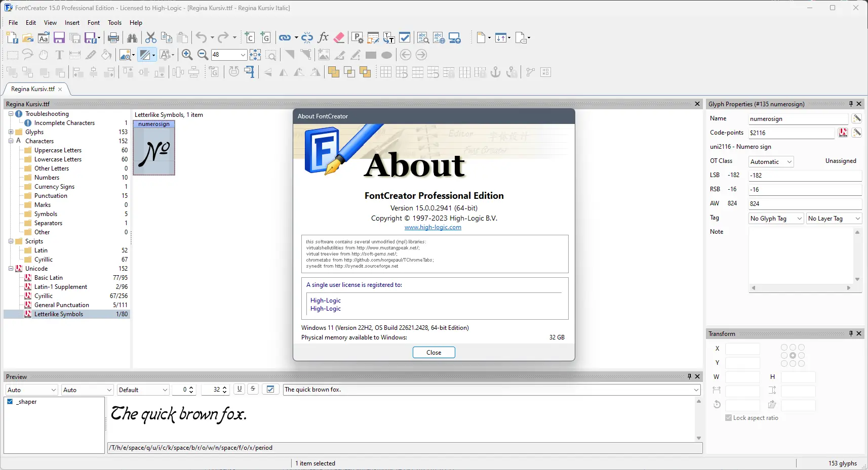Enable Lock aspect ratio in Transform panel
This screenshot has height=470, width=868.
[x=729, y=418]
